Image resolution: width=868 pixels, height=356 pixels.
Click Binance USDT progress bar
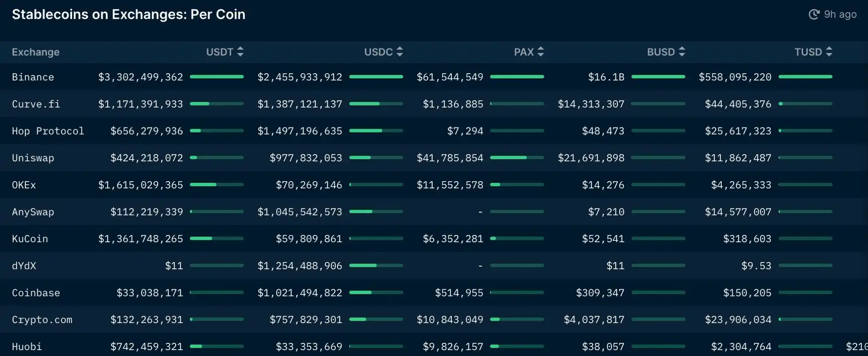[217, 77]
